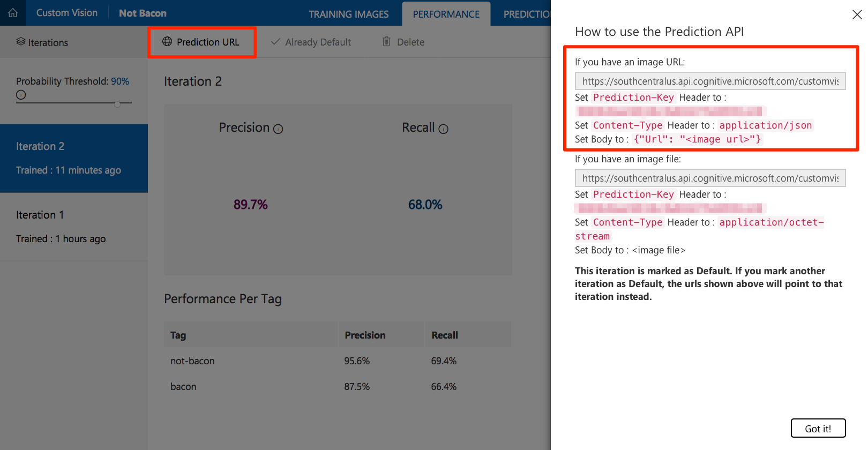
Task: Select the bacon tag row
Action: coord(338,387)
